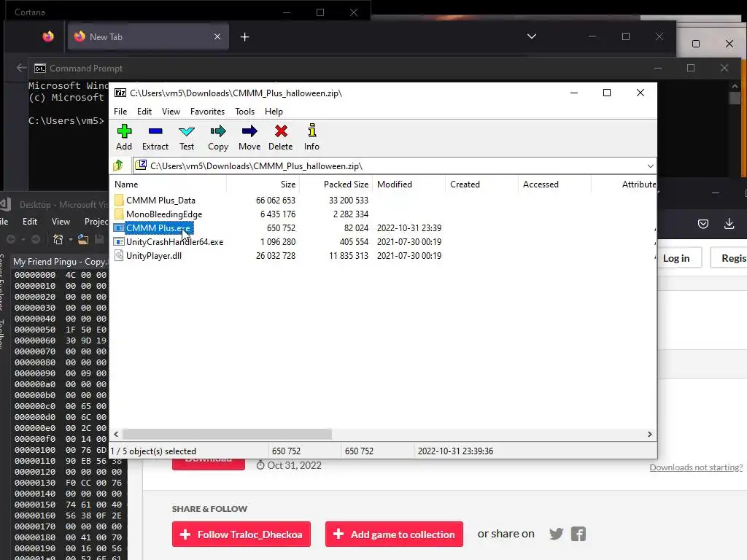Click the Log in button

click(x=676, y=258)
